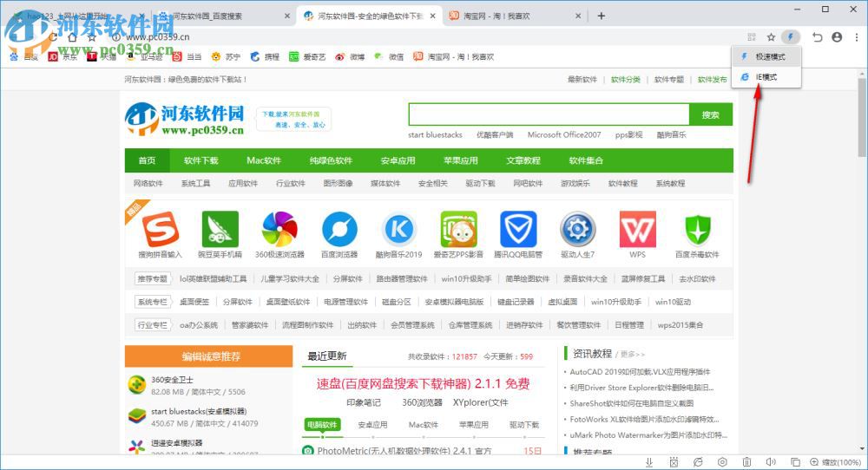Open the 软件下载 navigation item
This screenshot has height=470, width=868.
pyautogui.click(x=201, y=160)
